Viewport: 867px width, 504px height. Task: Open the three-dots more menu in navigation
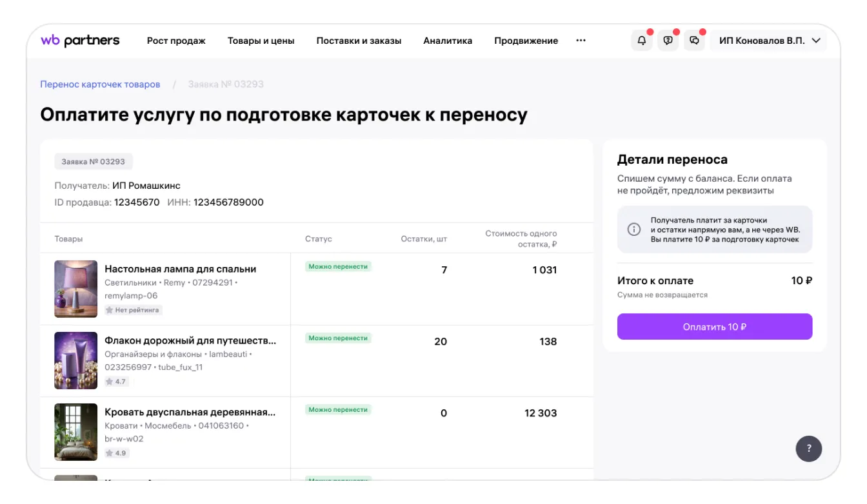tap(581, 41)
